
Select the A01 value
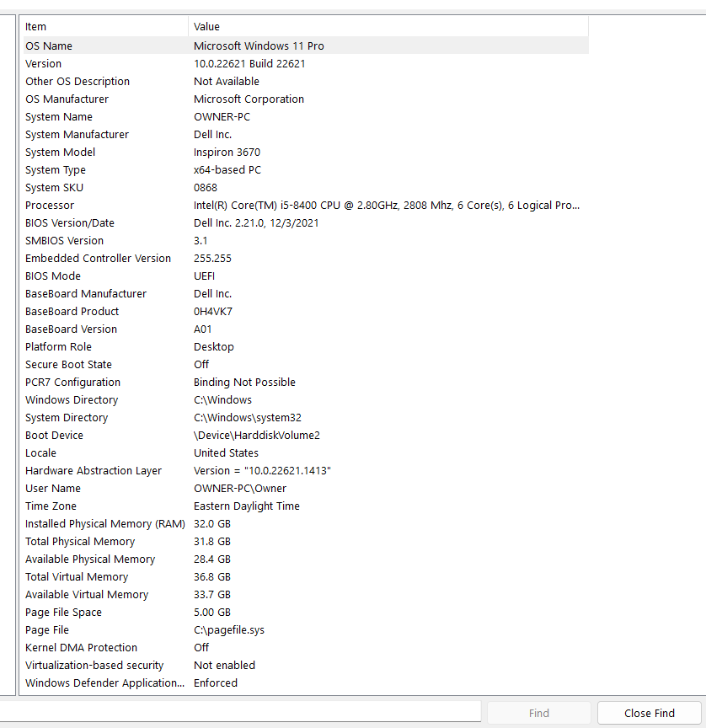tap(202, 329)
